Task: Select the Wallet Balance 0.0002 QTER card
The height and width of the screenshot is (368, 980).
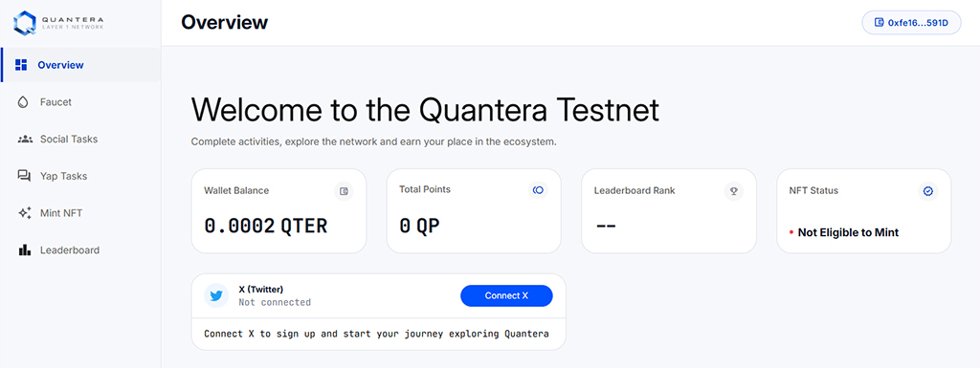Action: (x=278, y=211)
